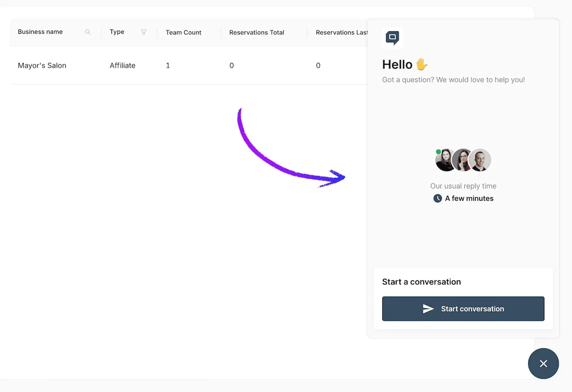Select the first agent avatar with green dot
This screenshot has width=572, height=392.
pyautogui.click(x=446, y=160)
